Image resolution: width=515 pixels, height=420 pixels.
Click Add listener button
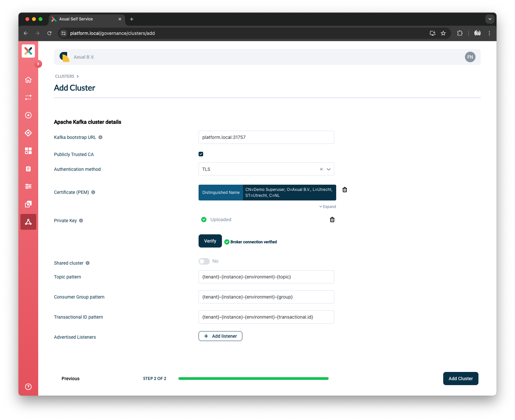click(x=220, y=336)
